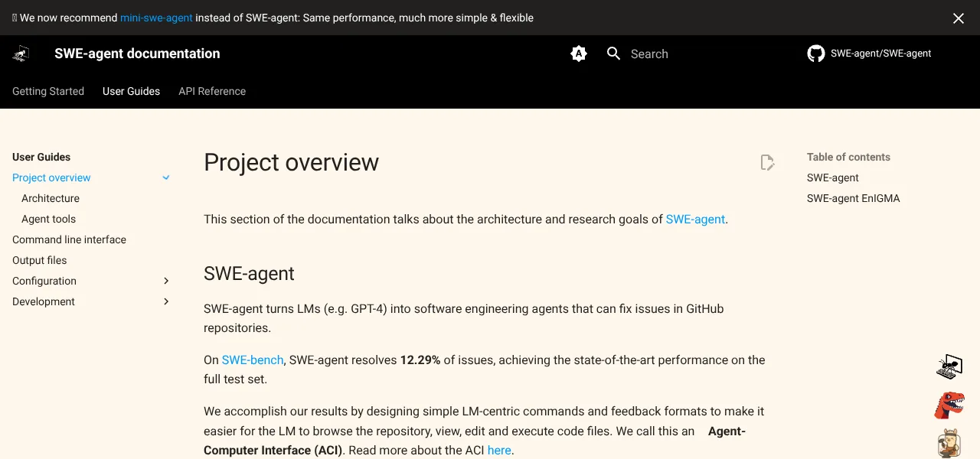This screenshot has height=459, width=980.
Task: Expand the Development sidebar section
Action: tap(166, 301)
